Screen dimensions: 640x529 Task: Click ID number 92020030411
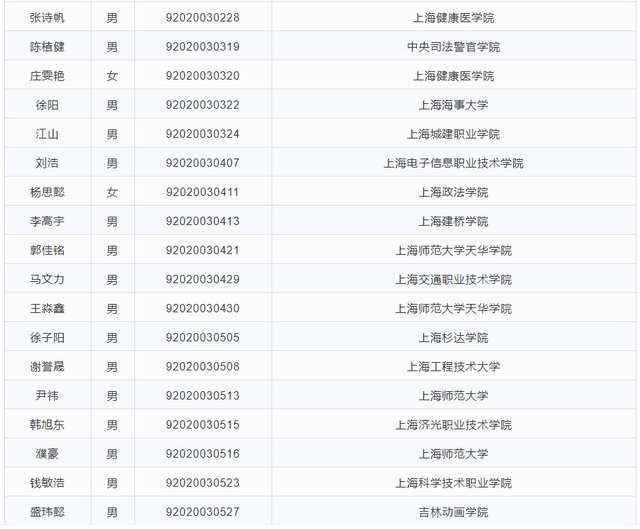click(202, 192)
